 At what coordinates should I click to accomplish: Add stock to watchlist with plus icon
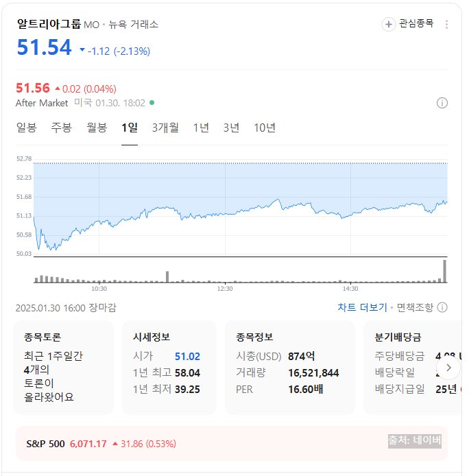tap(388, 24)
